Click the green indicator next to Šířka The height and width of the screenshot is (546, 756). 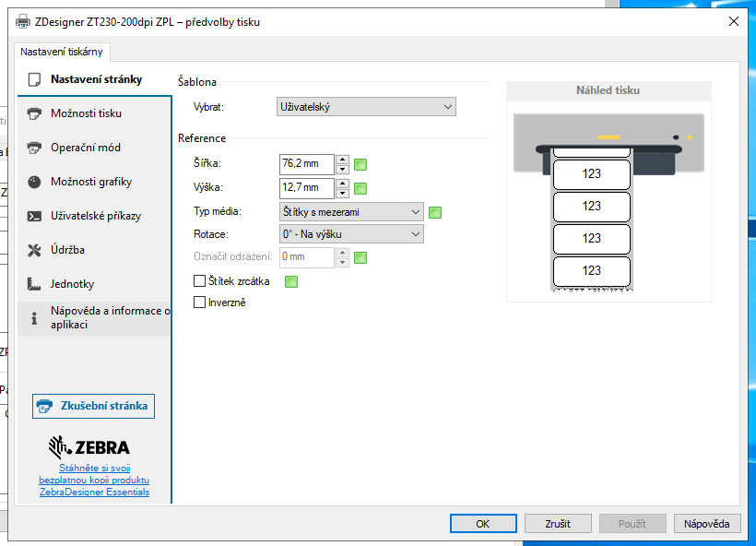(x=361, y=165)
